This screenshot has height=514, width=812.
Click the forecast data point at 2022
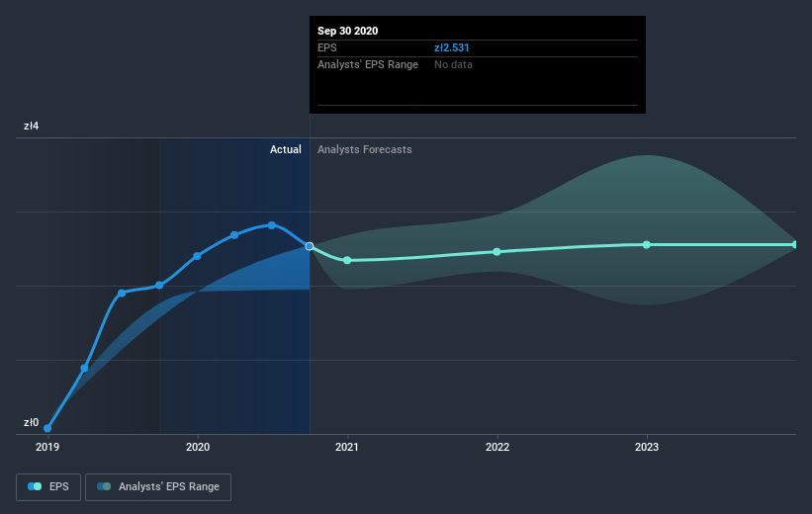coord(496,252)
